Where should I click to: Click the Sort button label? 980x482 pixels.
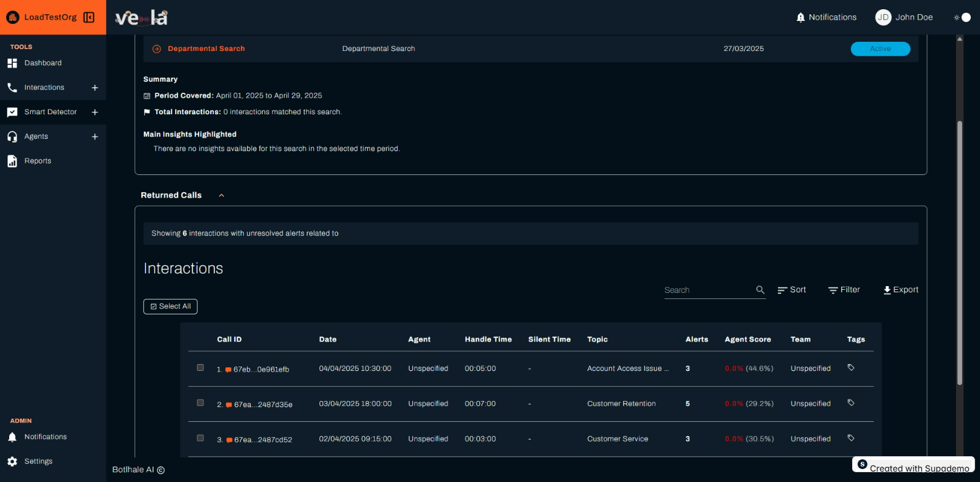point(798,290)
